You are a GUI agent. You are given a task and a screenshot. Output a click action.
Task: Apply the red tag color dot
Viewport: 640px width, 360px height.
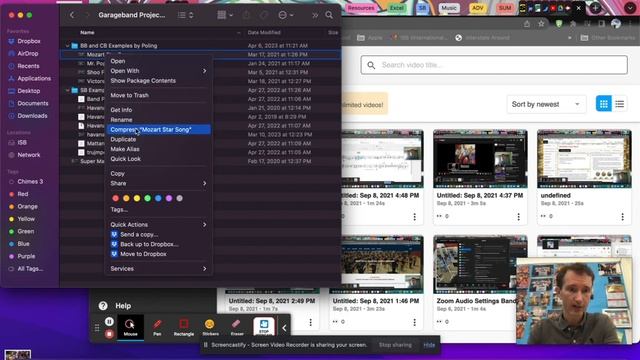(x=116, y=198)
